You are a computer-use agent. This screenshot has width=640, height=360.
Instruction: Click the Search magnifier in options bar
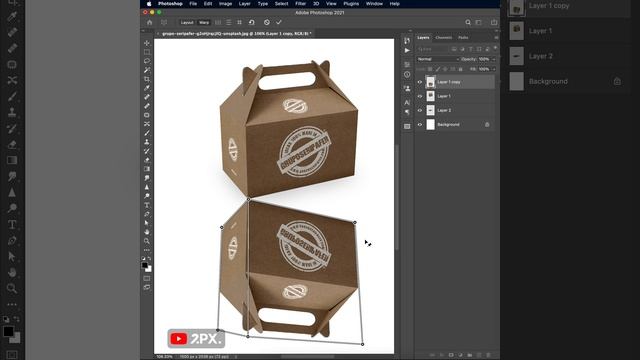(x=468, y=22)
